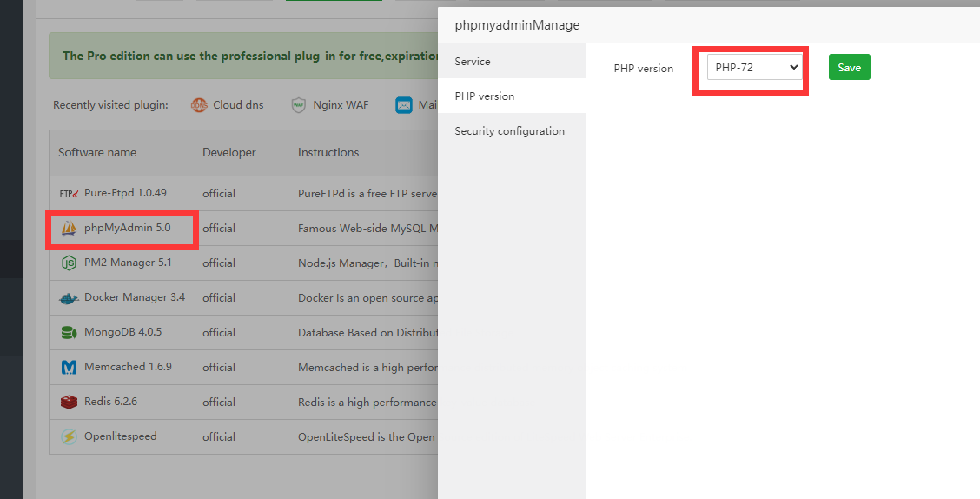Screen dimensions: 980x499
Task: Click 'official' in the MongoDB row
Action: tap(219, 333)
